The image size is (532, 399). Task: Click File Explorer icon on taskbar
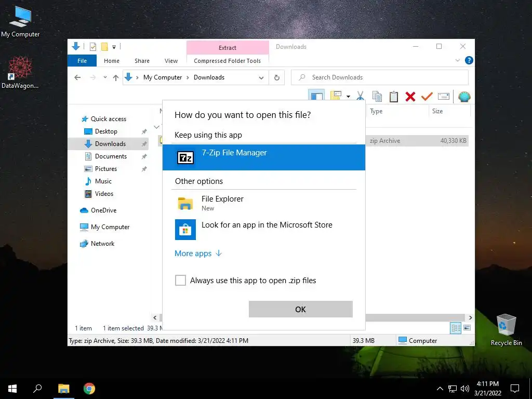point(63,389)
